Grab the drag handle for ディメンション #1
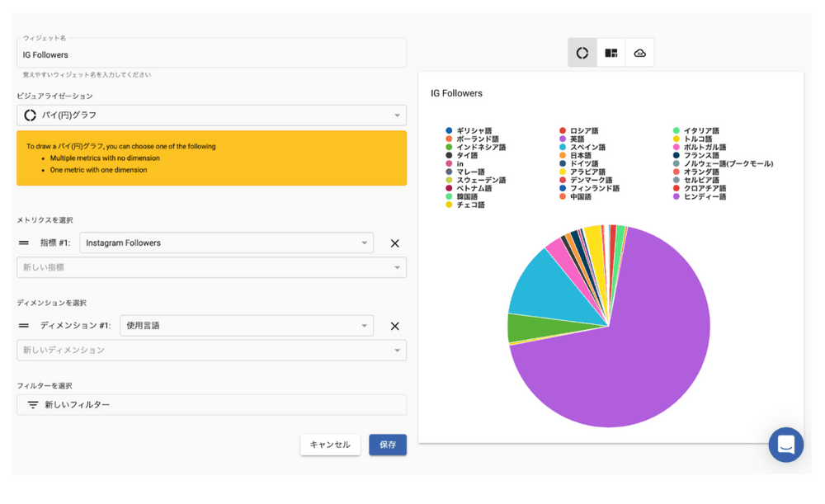Viewport: 825px width, 504px height. [24, 326]
